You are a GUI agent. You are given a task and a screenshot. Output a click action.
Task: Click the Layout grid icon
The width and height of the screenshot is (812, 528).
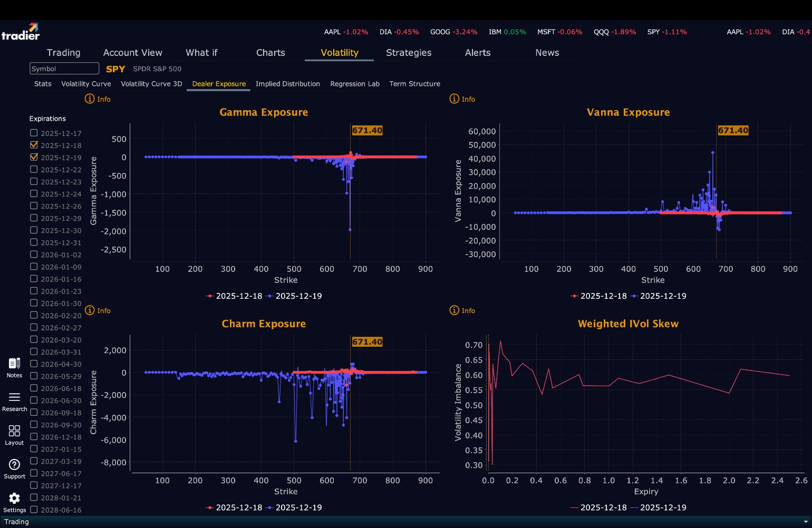pos(14,432)
